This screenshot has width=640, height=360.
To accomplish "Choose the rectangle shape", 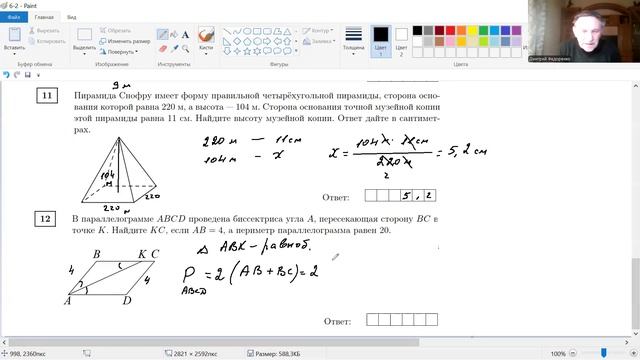I will [x=257, y=31].
